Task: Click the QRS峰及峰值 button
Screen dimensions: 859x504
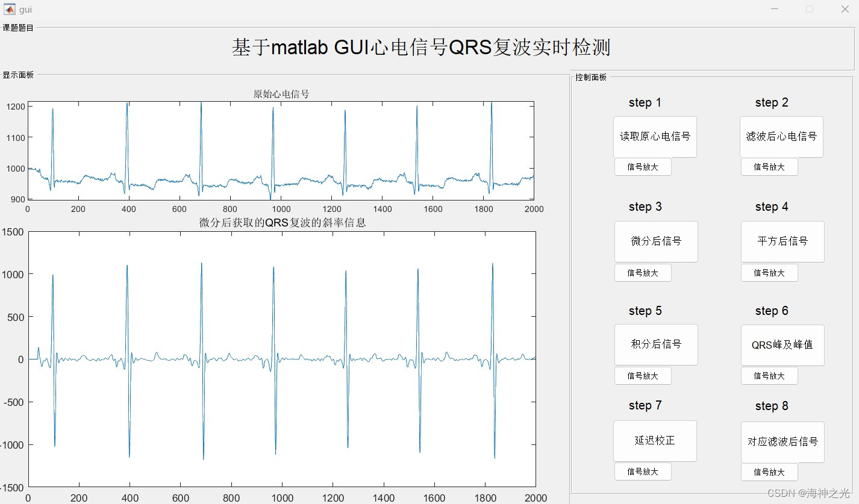Action: 782,345
